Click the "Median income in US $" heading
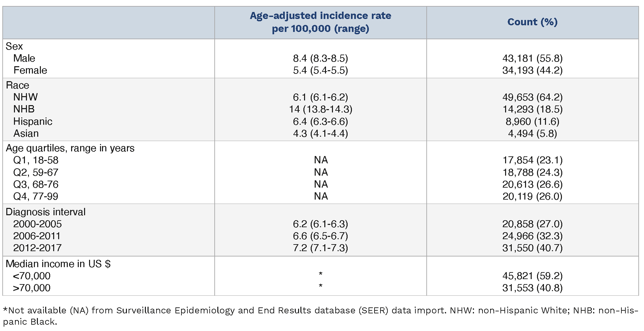644x331 pixels. [58, 264]
